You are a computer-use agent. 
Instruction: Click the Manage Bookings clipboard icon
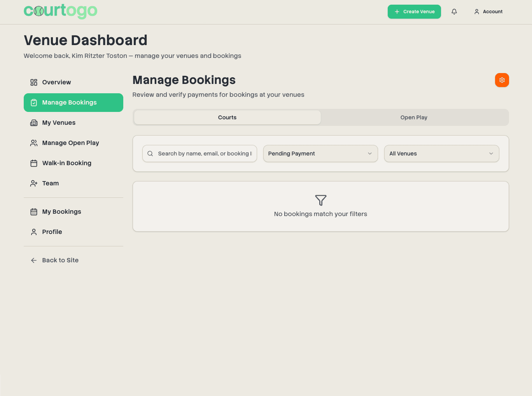tap(34, 102)
